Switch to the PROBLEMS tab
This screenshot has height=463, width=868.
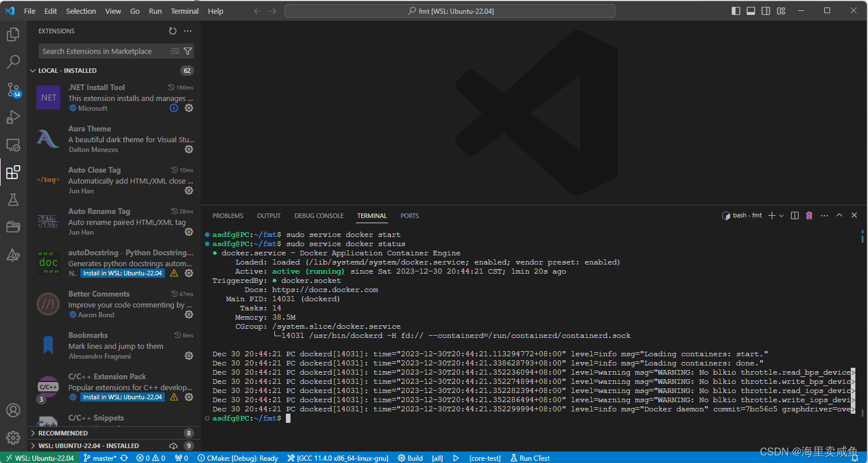point(227,215)
